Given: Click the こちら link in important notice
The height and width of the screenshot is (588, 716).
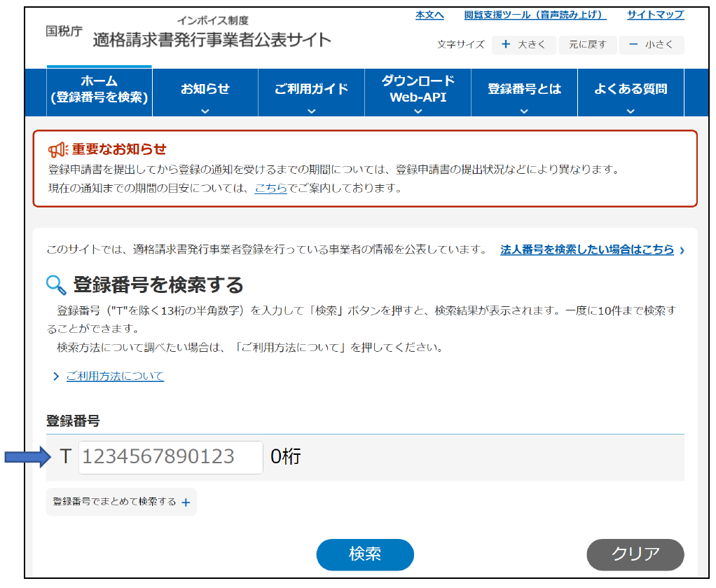Looking at the screenshot, I should (271, 189).
